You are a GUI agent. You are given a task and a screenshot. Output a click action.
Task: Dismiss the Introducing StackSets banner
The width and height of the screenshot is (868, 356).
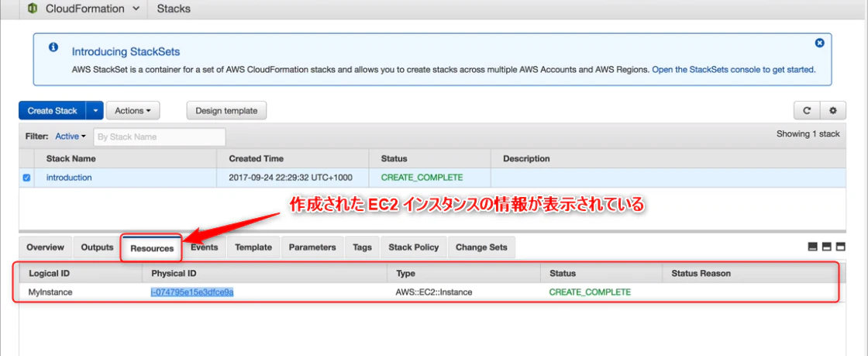click(820, 43)
